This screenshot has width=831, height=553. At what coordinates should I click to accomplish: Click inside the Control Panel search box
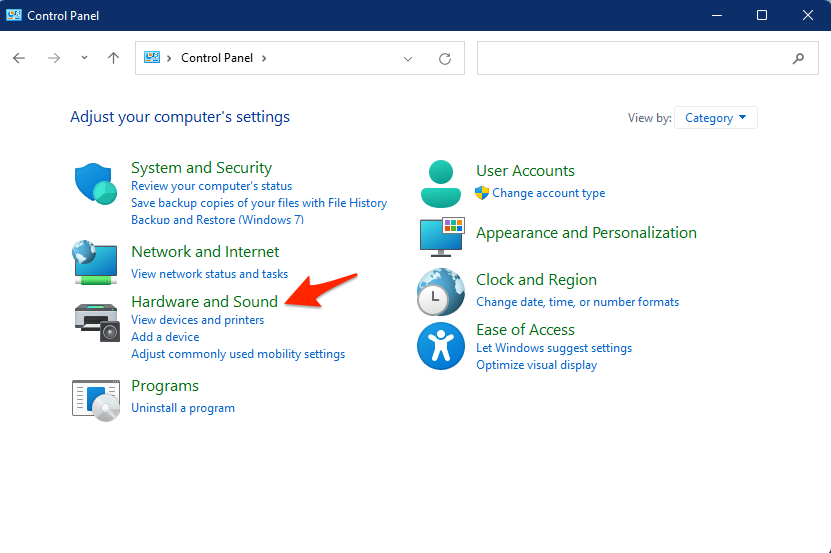pyautogui.click(x=635, y=58)
